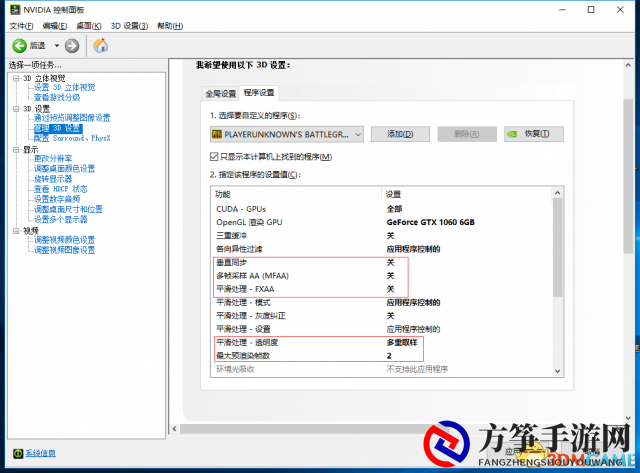Open 调整桌面颜色设置 task

coord(64,169)
